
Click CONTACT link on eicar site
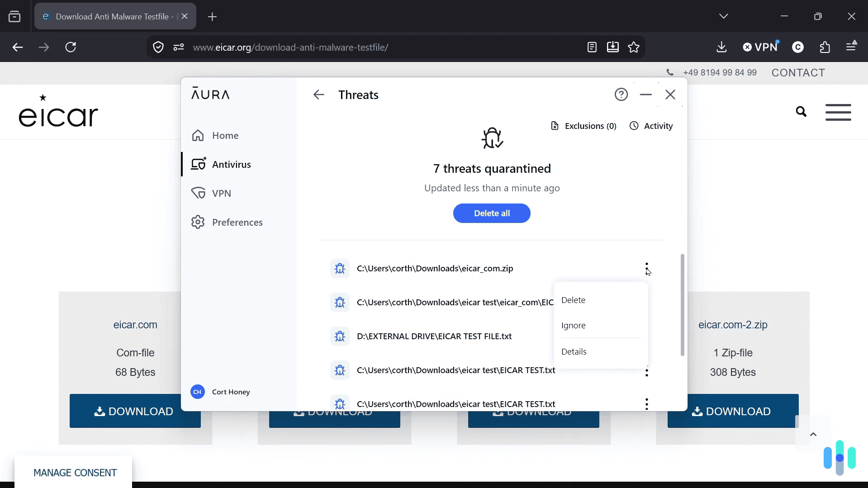pyautogui.click(x=798, y=73)
